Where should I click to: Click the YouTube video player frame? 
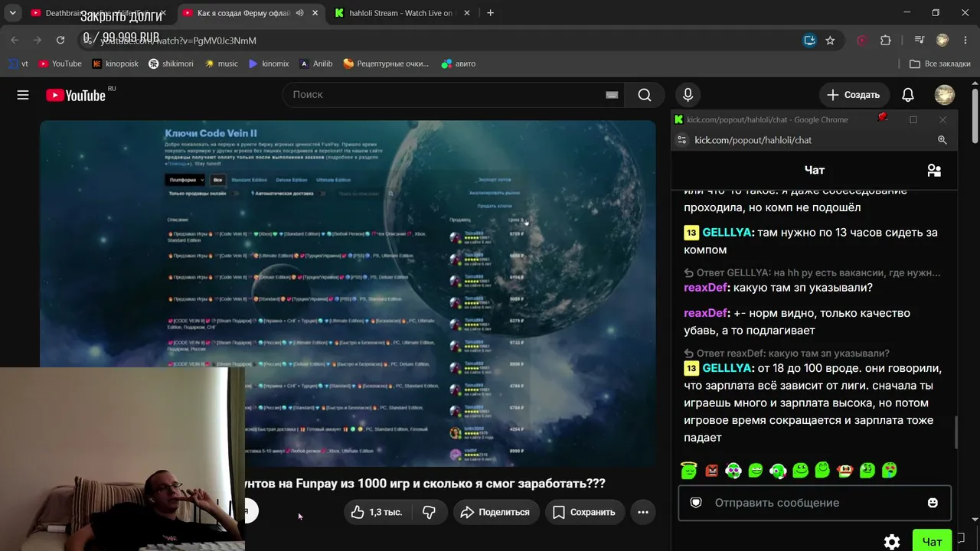tap(348, 293)
